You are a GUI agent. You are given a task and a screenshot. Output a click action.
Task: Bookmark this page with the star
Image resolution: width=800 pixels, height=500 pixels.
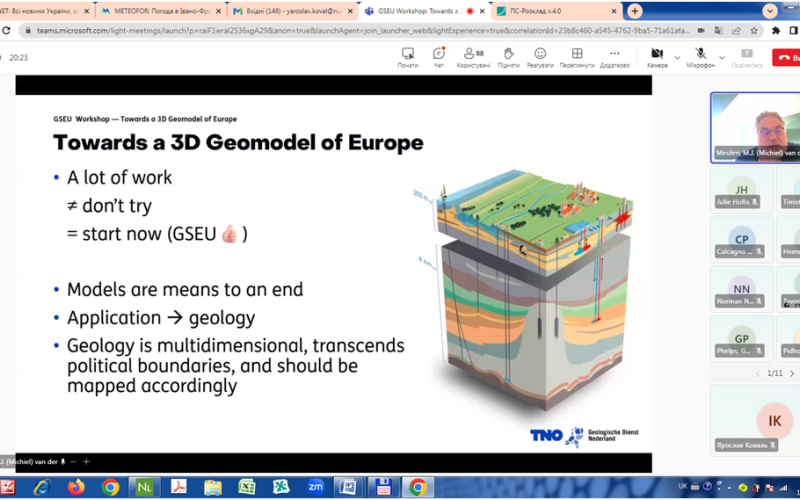click(754, 31)
